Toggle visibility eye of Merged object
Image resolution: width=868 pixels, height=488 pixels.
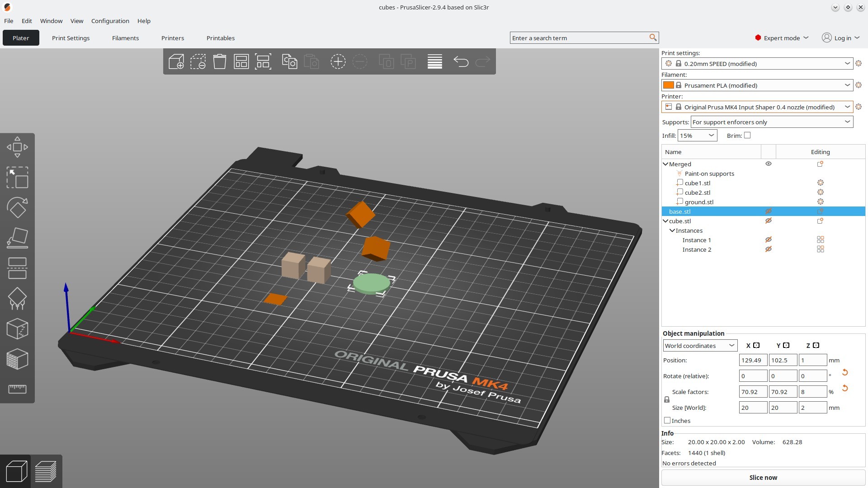point(768,164)
